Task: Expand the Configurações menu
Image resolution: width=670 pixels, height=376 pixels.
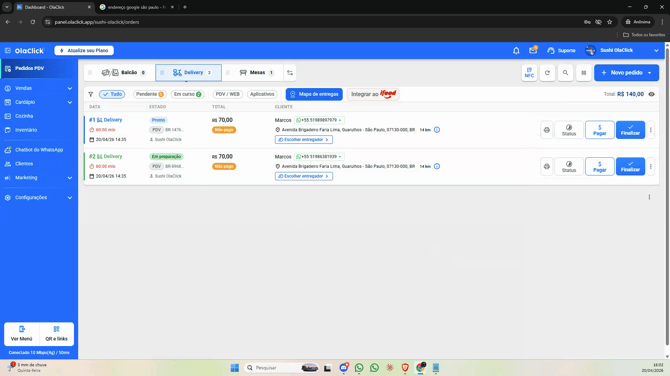Action: pos(38,197)
